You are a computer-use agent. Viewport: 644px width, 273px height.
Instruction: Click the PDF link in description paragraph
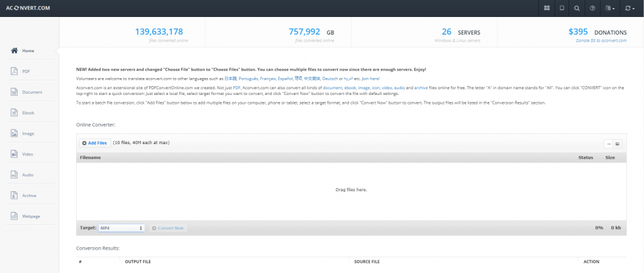point(236,88)
